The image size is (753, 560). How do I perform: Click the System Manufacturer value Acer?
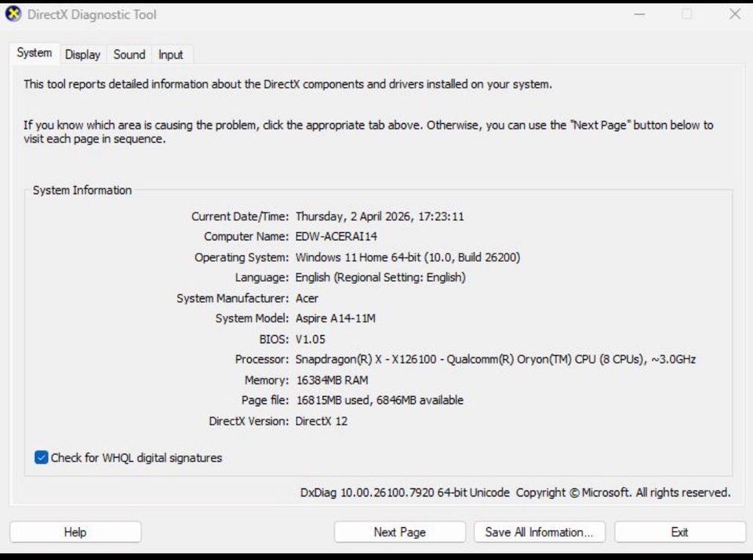click(x=307, y=298)
